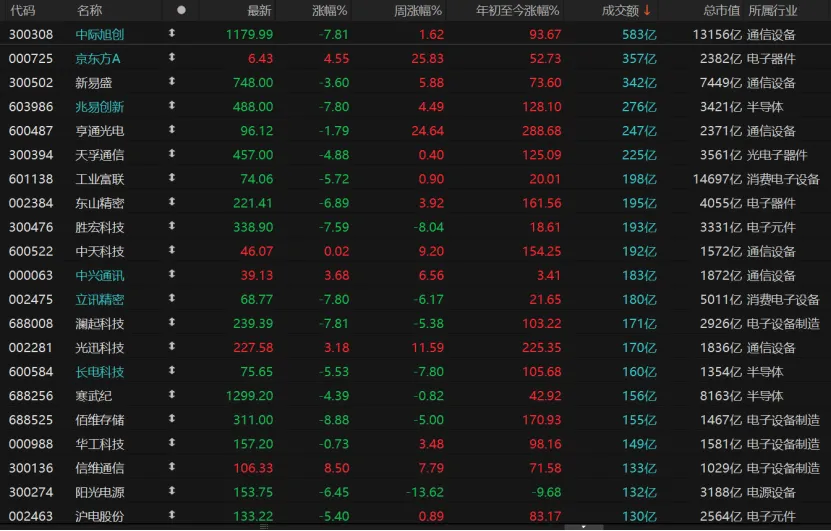Sort by 涨幅% column header
831x531 pixels.
(330, 11)
